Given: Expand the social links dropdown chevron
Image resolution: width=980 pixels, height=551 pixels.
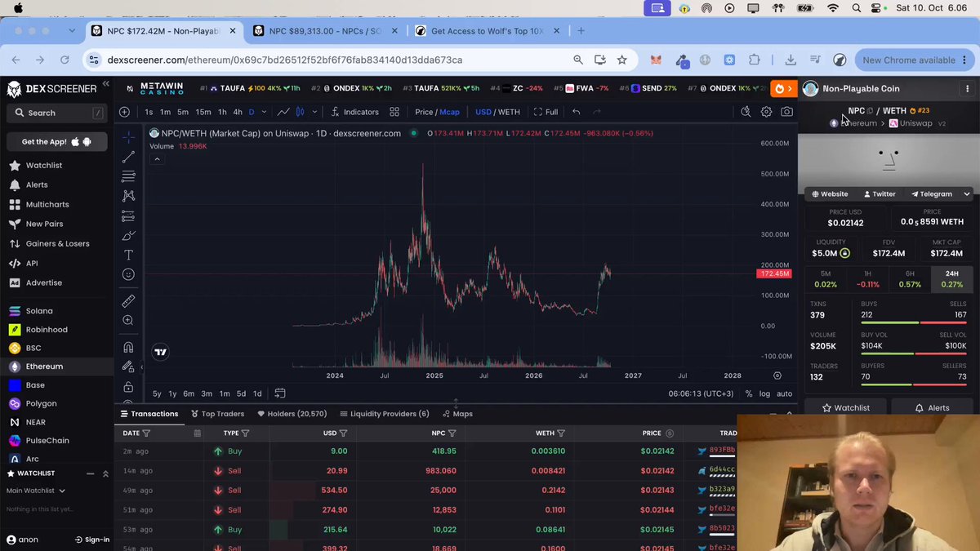Looking at the screenshot, I should (967, 194).
